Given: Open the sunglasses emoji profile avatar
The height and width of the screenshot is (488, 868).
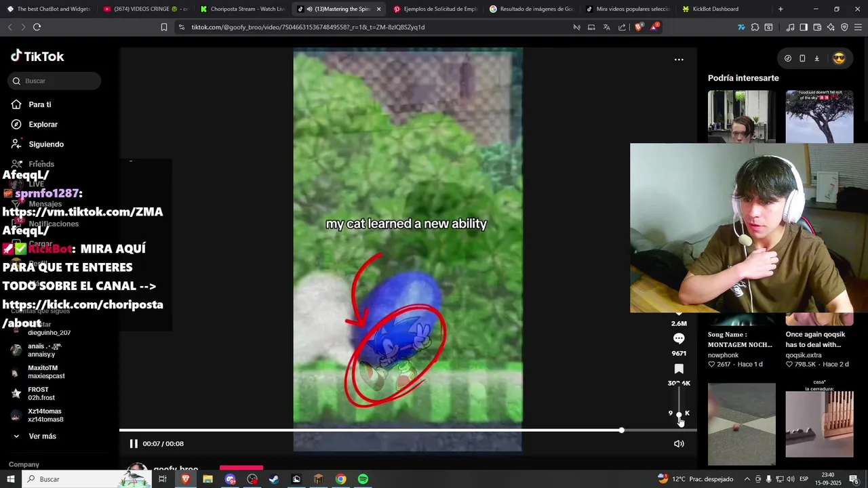Looking at the screenshot, I should click(839, 58).
